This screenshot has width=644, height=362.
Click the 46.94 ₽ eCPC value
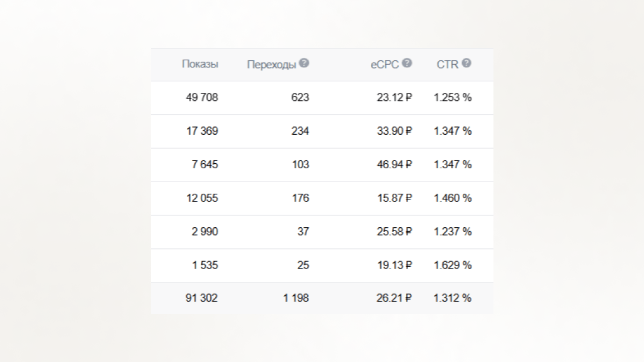tap(394, 164)
